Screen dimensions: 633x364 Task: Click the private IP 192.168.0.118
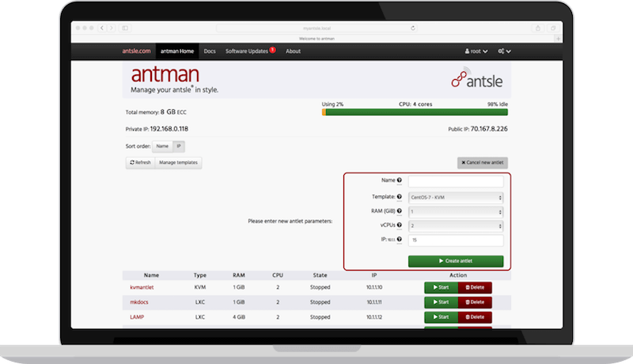pyautogui.click(x=169, y=129)
